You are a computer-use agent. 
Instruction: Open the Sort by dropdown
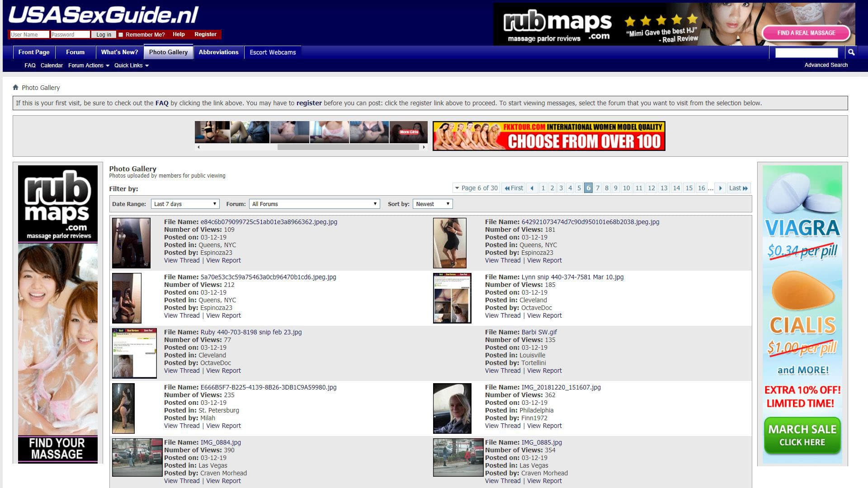(x=432, y=204)
